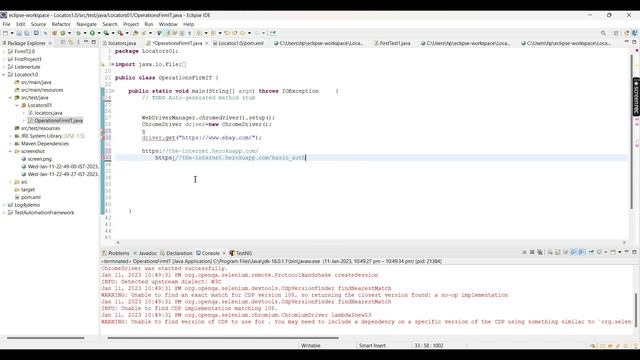Select screen.png in screenshot folder
The width and height of the screenshot is (640, 360).
(37, 159)
